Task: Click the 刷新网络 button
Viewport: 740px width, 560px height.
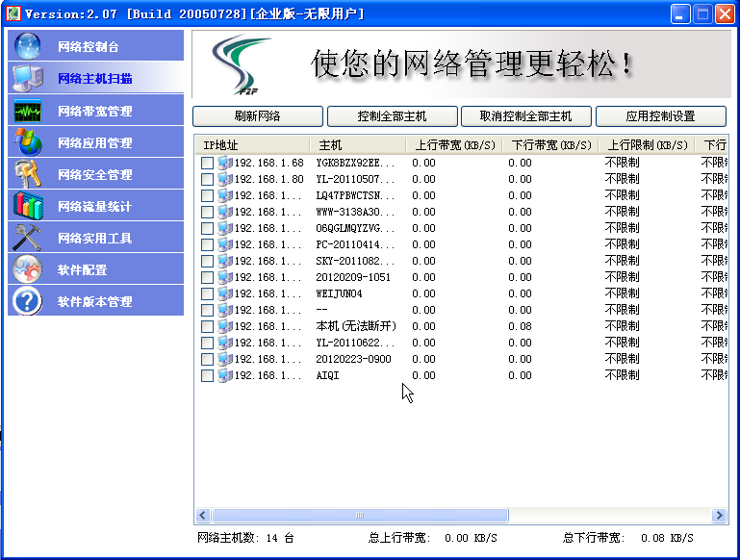Action: coord(257,116)
